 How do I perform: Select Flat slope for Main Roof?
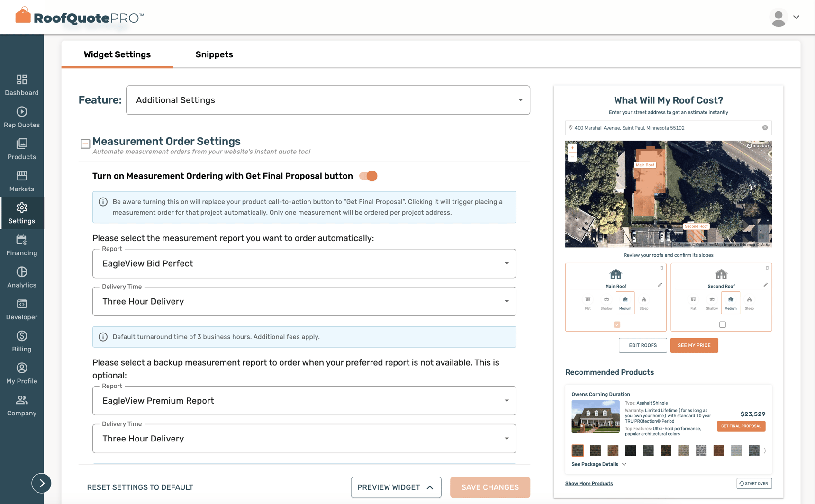tap(588, 303)
